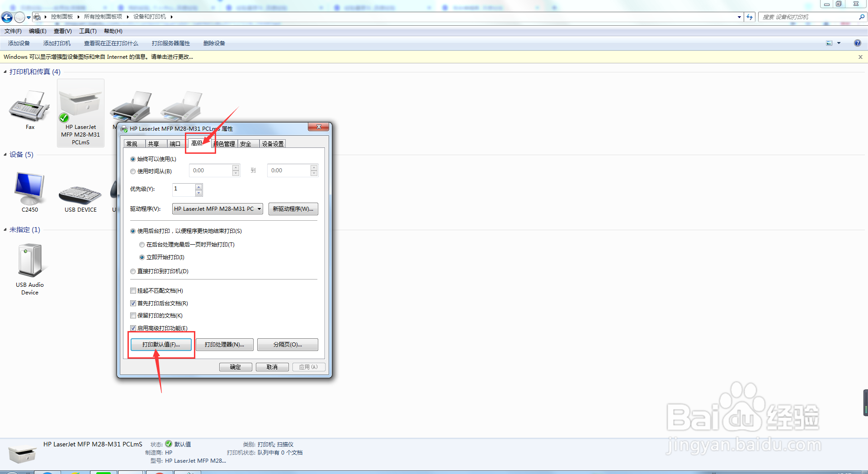868x474 pixels.
Task: Toggle enable advanced printing features checkbox
Action: pos(133,328)
